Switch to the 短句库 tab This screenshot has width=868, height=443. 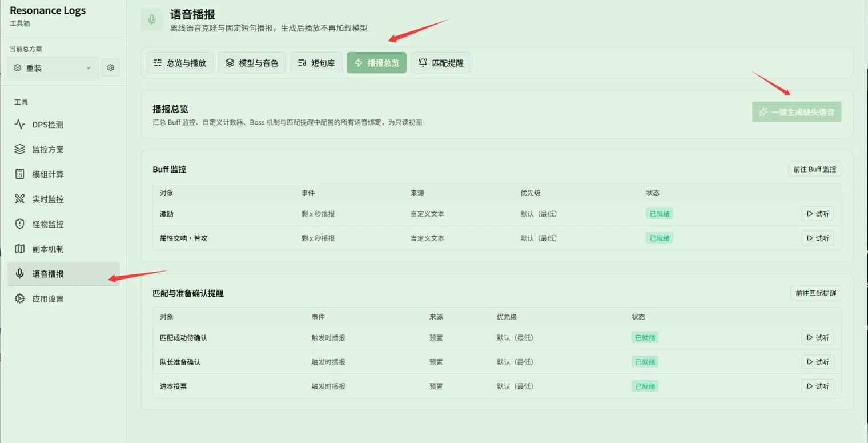(x=316, y=63)
